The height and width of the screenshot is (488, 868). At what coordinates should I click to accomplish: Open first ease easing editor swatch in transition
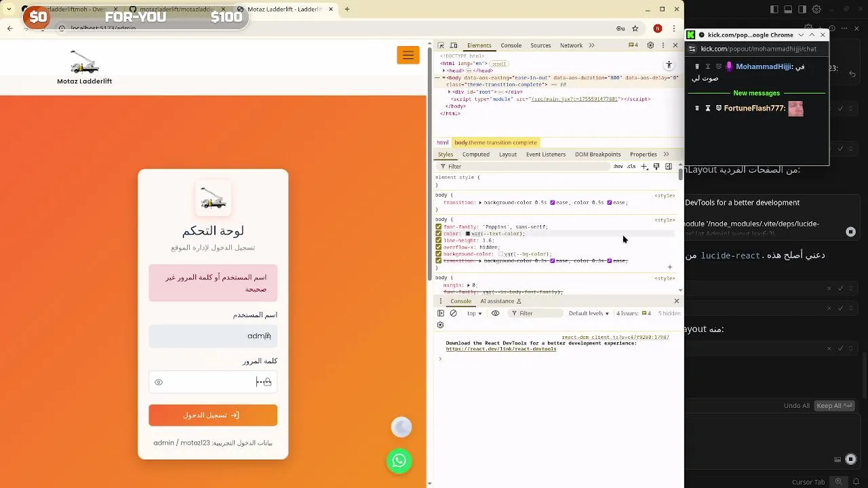[x=553, y=203]
